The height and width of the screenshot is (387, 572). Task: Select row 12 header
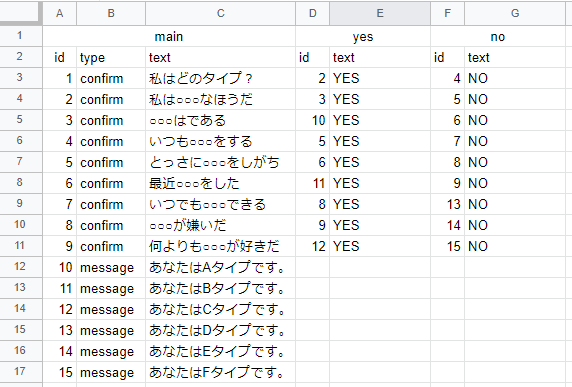coord(21,267)
